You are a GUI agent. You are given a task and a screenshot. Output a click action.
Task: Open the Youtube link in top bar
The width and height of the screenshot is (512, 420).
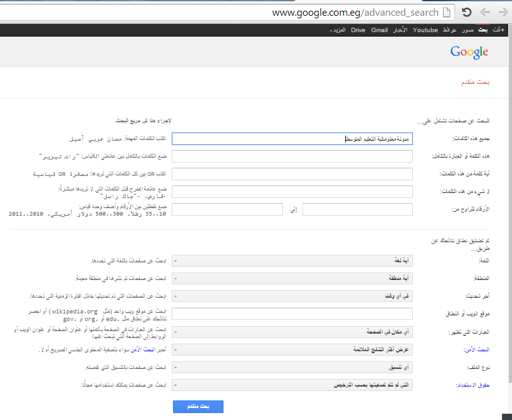pos(425,30)
